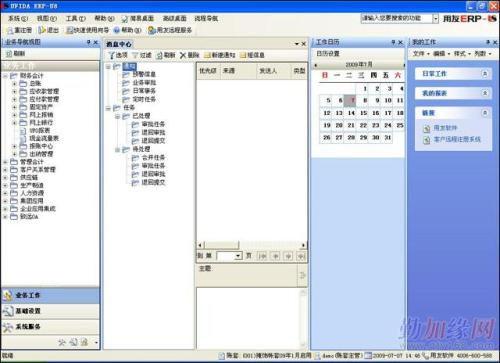
Task: Click horizontal scrollbar thumb in message list
Action: point(222,245)
